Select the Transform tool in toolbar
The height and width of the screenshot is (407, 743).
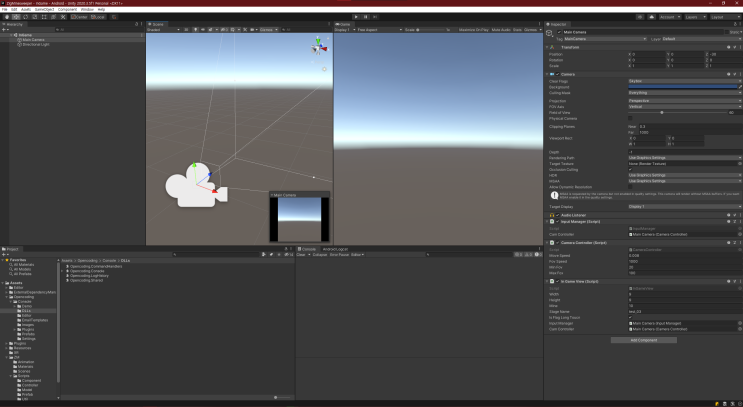click(53, 17)
